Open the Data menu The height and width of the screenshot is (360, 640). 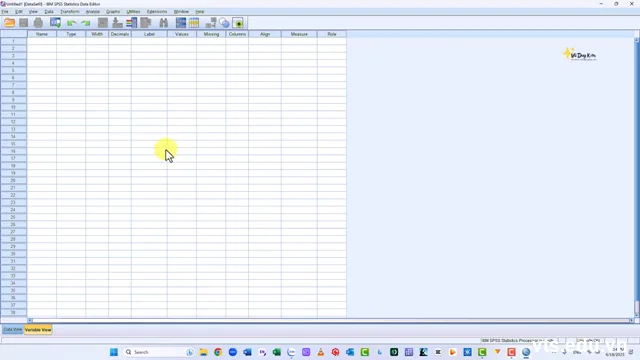(x=49, y=12)
